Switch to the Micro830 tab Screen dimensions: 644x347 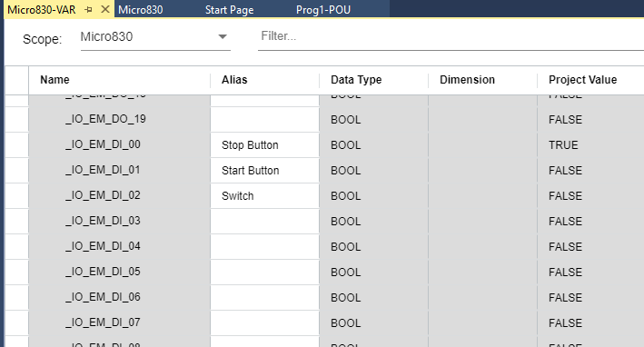pyautogui.click(x=141, y=10)
